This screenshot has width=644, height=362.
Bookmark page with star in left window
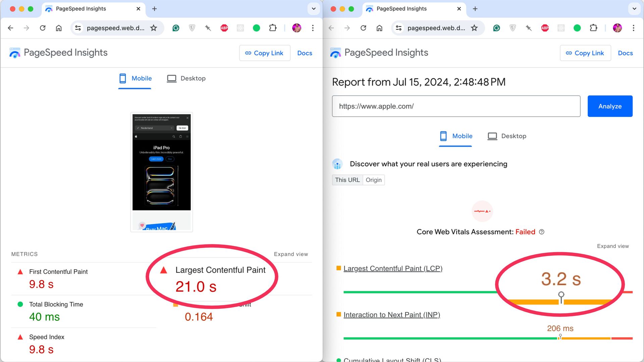(x=154, y=28)
